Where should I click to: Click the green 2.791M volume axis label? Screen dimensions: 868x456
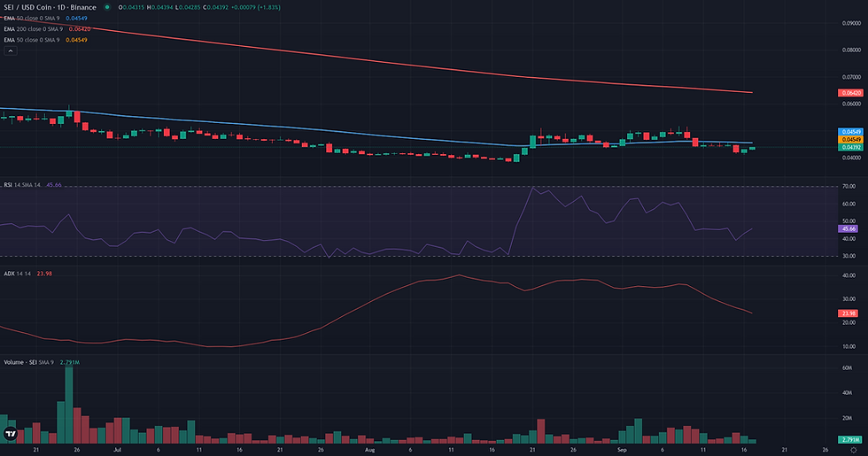pos(849,439)
